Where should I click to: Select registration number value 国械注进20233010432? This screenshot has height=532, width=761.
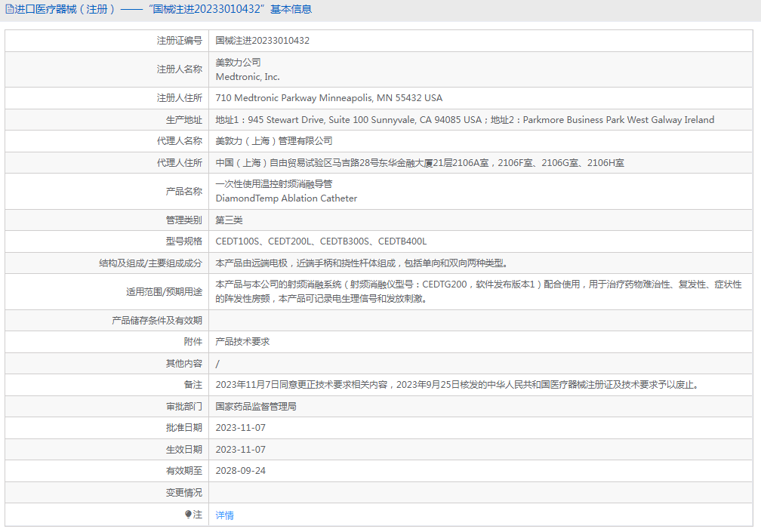(x=262, y=41)
